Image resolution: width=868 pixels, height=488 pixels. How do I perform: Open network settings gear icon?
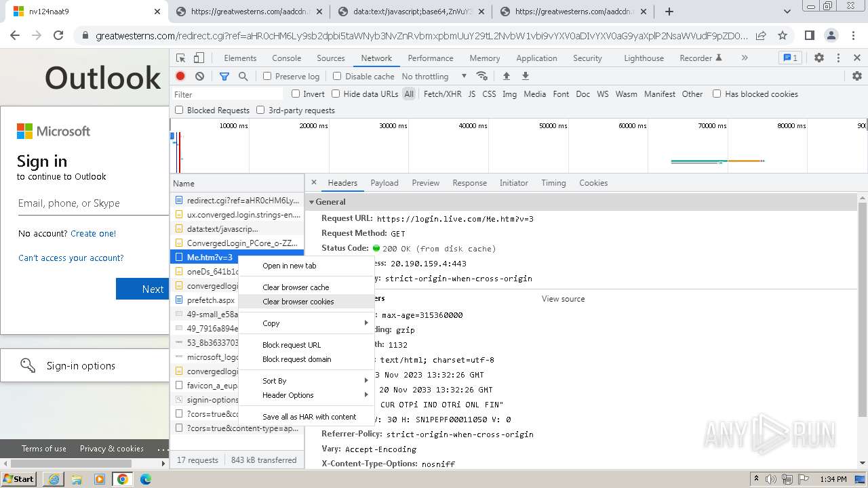tap(857, 77)
